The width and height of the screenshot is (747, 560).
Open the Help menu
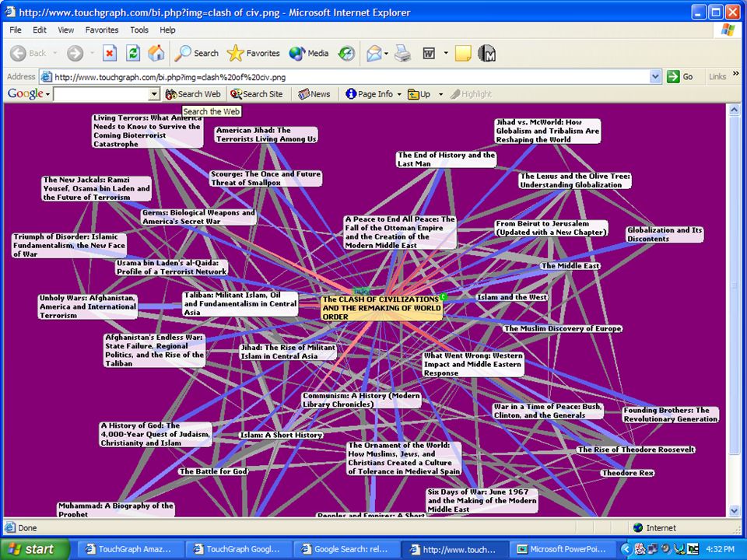[167, 30]
